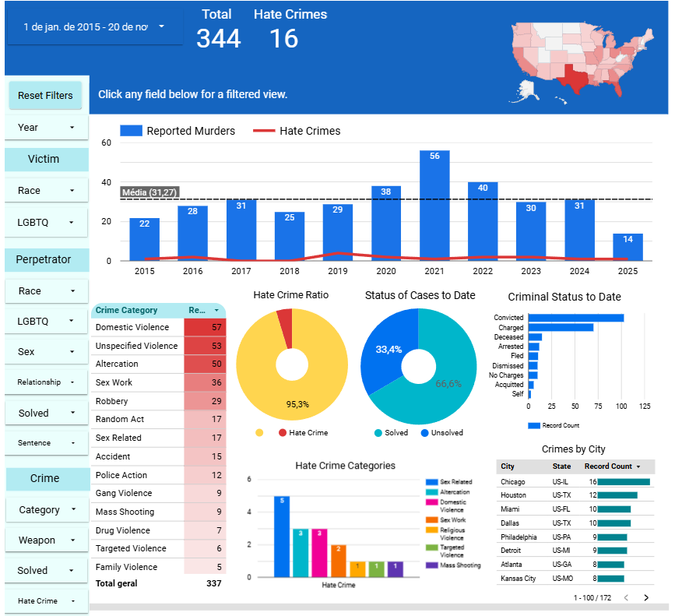675x616 pixels.
Task: Open the Perpetrator LGBTQ filter dropdown
Action: [46, 321]
